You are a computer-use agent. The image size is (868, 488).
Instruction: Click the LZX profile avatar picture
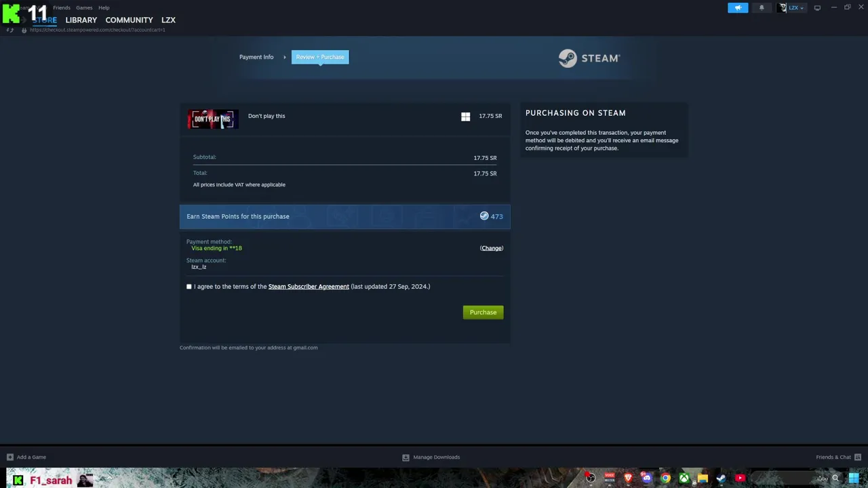(783, 8)
